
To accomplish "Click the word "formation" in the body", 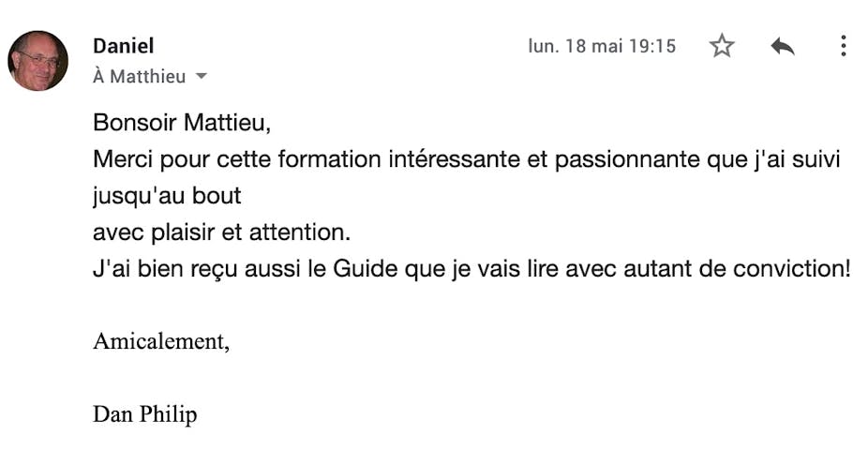I will tap(329, 159).
